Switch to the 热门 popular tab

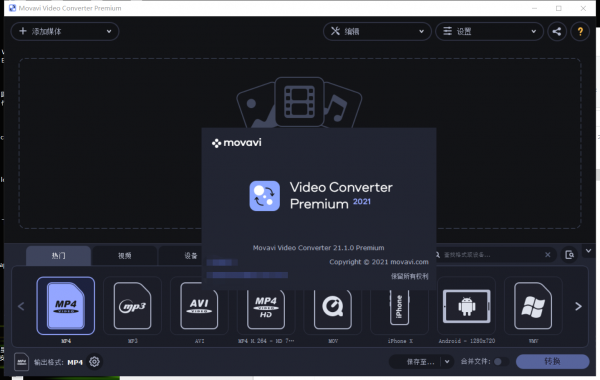click(x=58, y=256)
